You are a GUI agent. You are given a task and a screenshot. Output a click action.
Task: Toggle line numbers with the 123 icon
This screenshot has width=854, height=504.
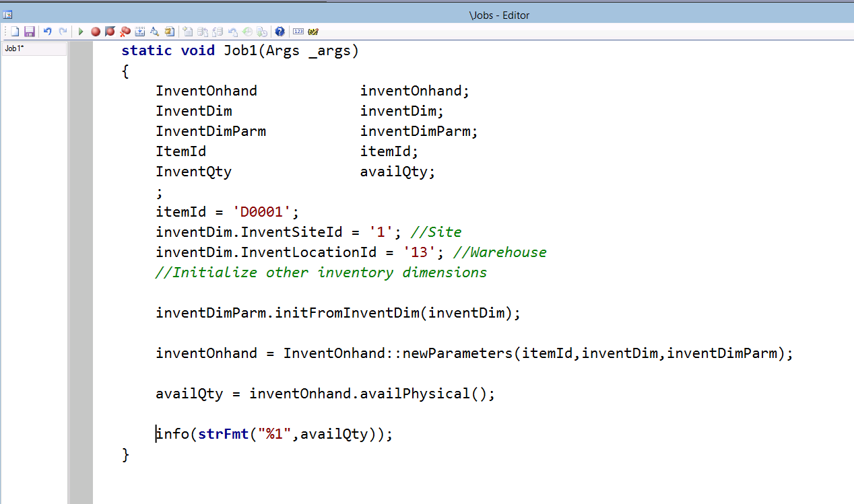click(298, 32)
